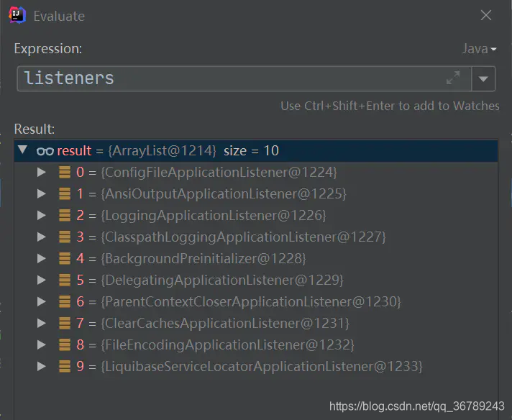The width and height of the screenshot is (512, 420).
Task: Open the expression history dropdown arrow
Action: point(483,78)
